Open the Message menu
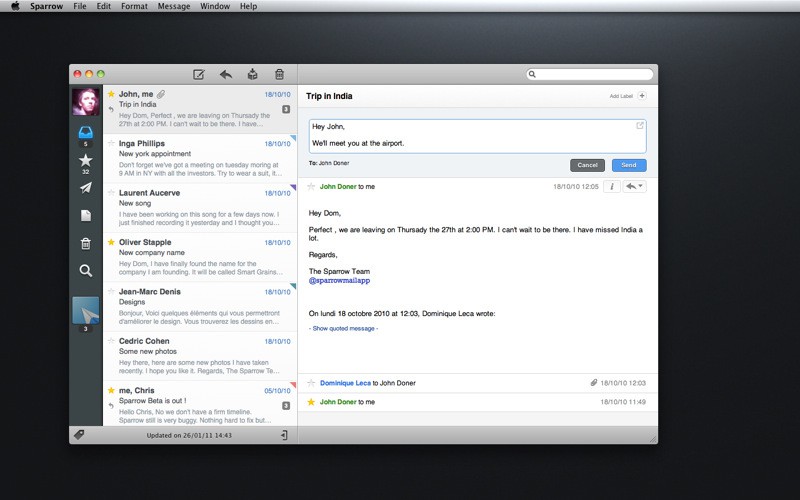The height and width of the screenshot is (500, 800). [173, 6]
